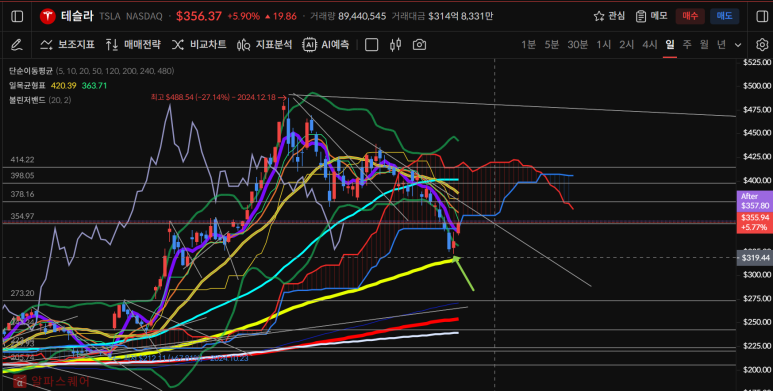Click the $356.37 price in header
This screenshot has height=391, width=773.
click(199, 16)
